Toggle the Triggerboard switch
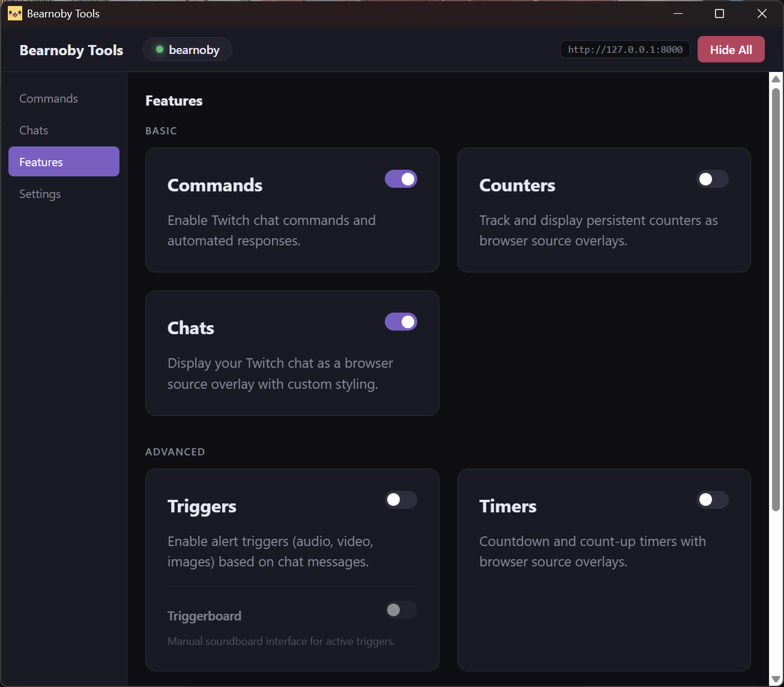Screen dimensions: 784x687 [x=401, y=610]
